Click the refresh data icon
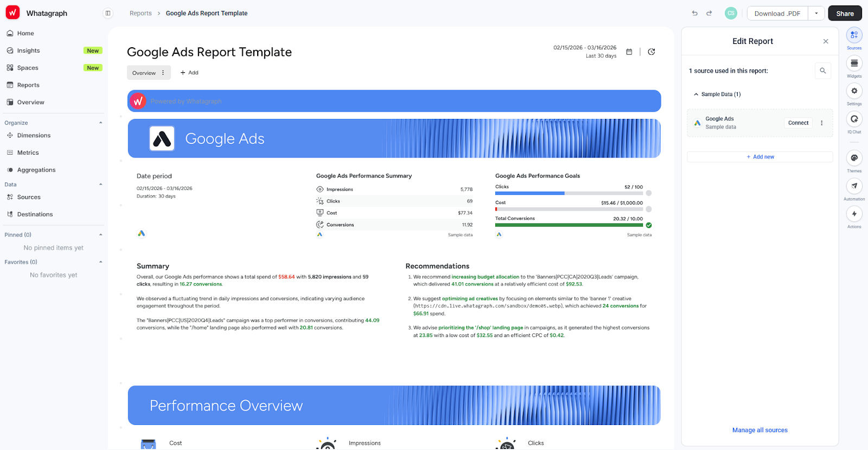The width and height of the screenshot is (868, 450). pos(652,52)
